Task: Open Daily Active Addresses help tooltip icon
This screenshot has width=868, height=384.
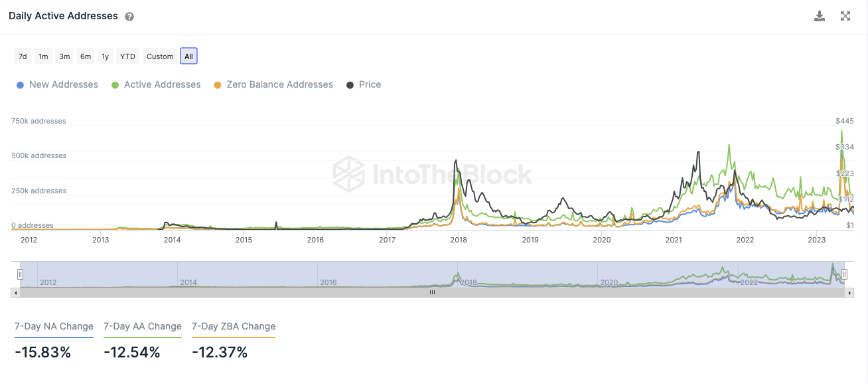Action: [x=129, y=17]
